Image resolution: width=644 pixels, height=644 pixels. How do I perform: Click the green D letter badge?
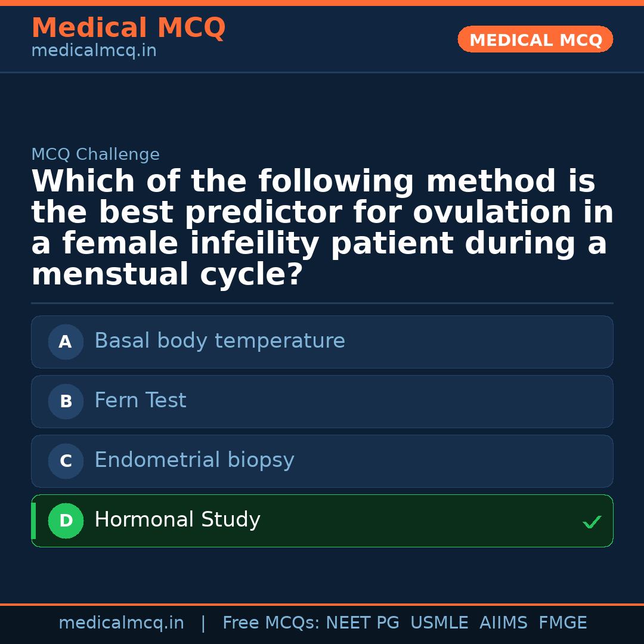66,521
